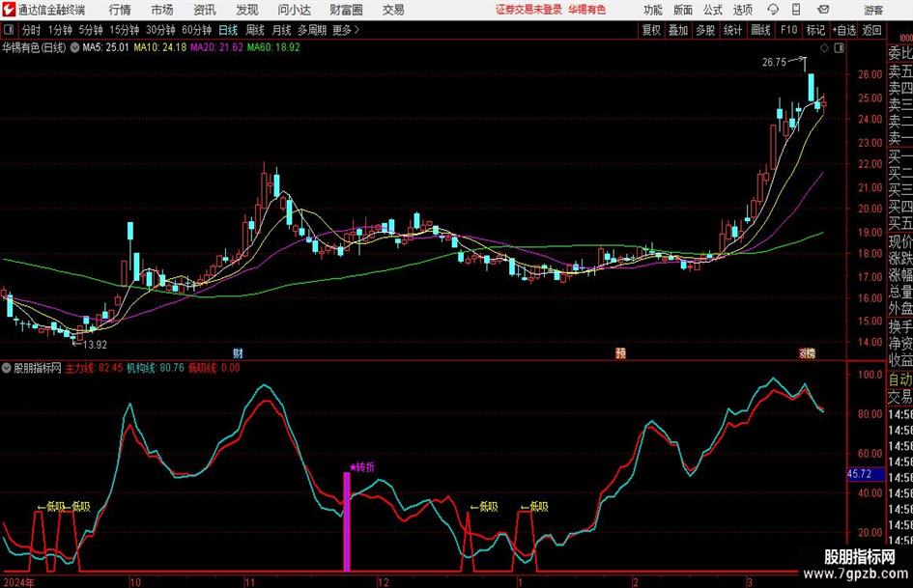Open the 行情 menu

coord(120,10)
